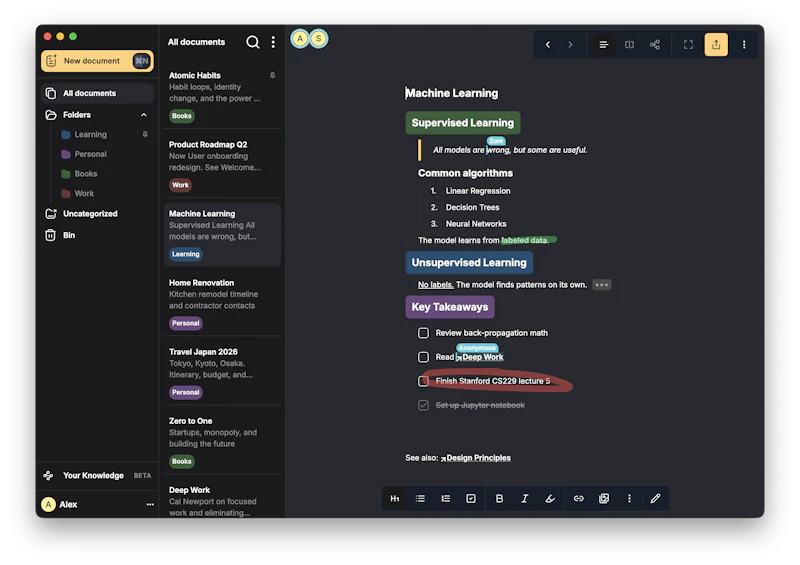The height and width of the screenshot is (565, 800).
Task: Click the yellow share export button
Action: (x=716, y=45)
